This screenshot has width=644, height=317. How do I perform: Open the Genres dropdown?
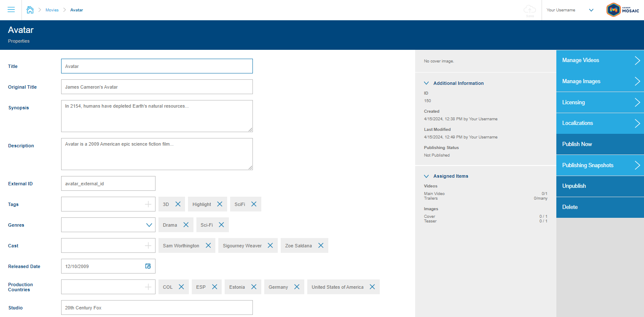[149, 225]
